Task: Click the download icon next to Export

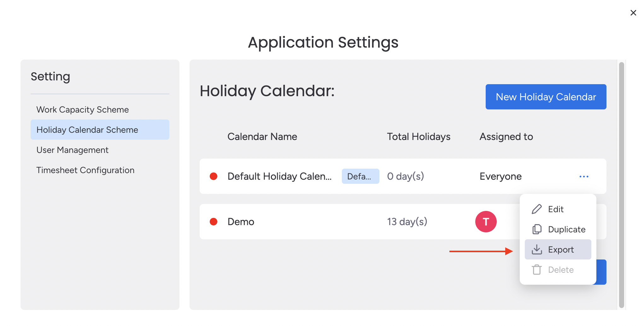Action: (x=537, y=249)
